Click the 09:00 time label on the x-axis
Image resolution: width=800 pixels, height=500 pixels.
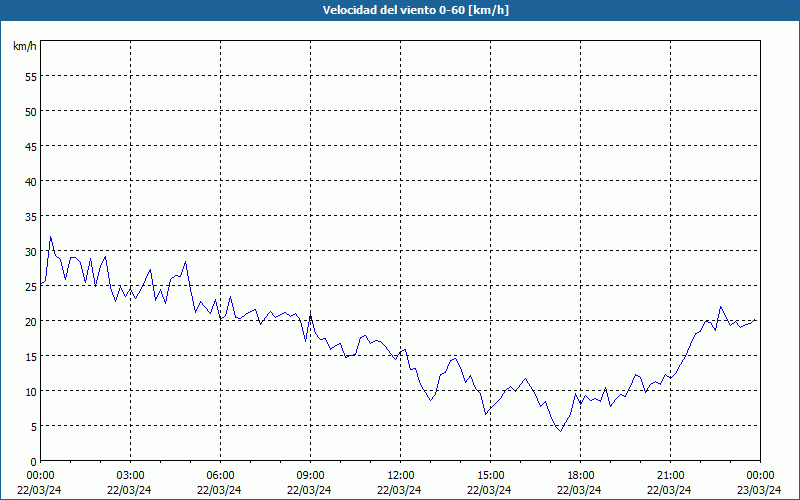310,476
